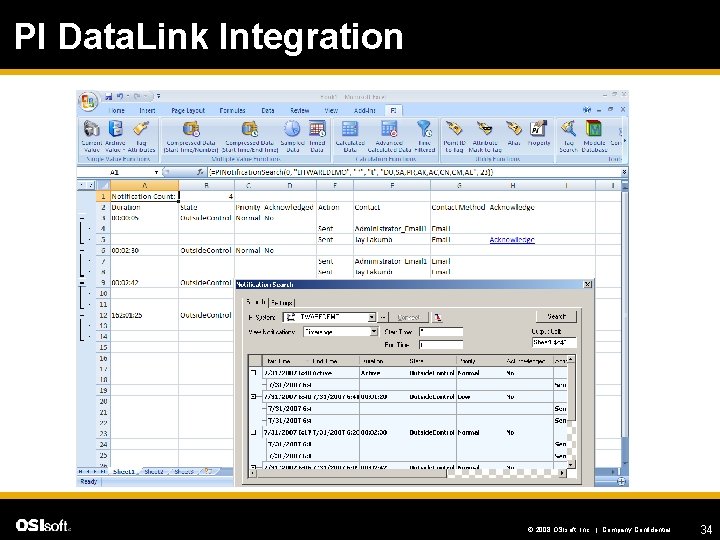Click the Start Time input field
This screenshot has width=720, height=540.
click(441, 332)
